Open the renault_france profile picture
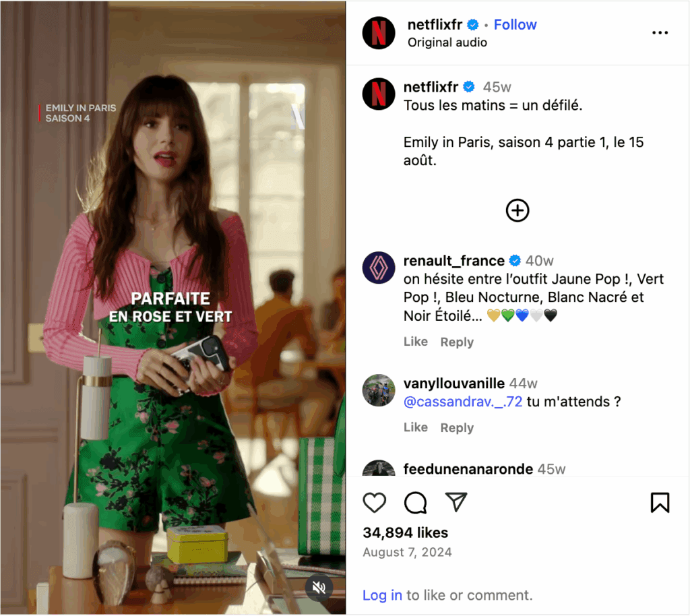This screenshot has height=616, width=690. point(379,268)
